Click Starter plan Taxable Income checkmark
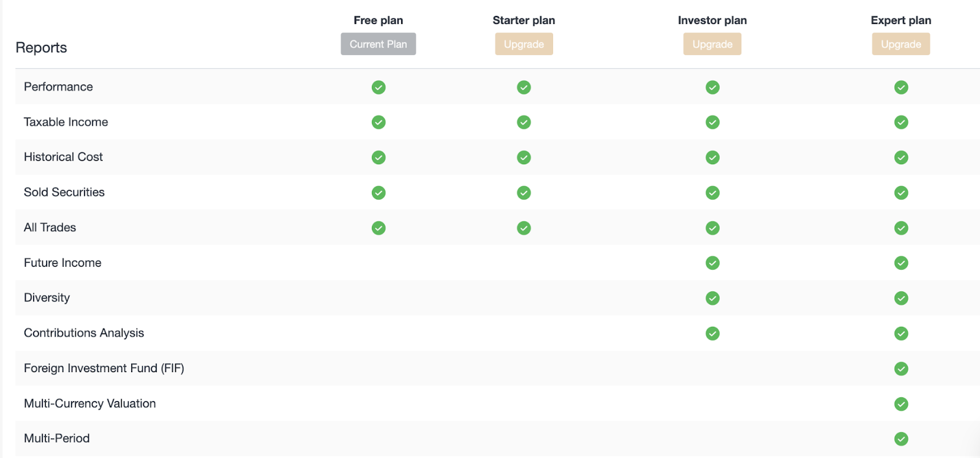The width and height of the screenshot is (980, 458). (524, 122)
